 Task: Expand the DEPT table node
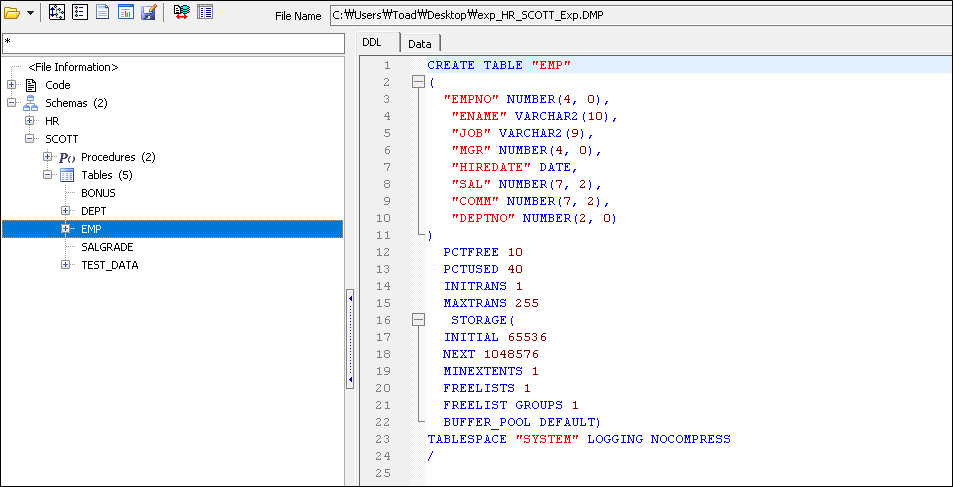point(66,210)
